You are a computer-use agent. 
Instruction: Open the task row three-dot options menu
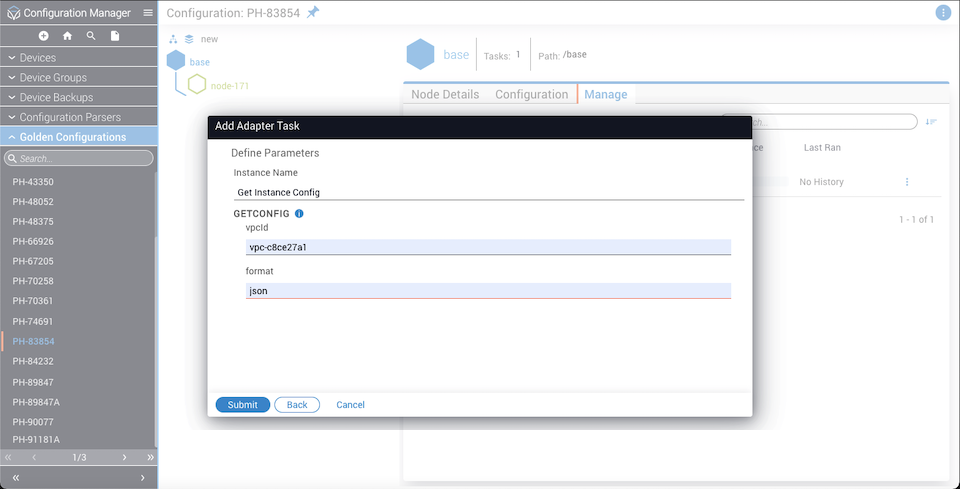coord(907,182)
